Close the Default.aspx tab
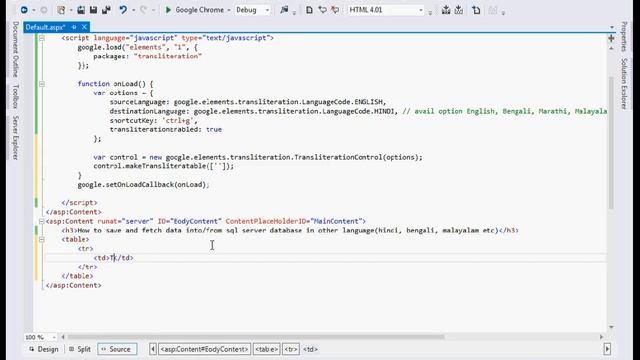This screenshot has height=360, width=640. (84, 27)
